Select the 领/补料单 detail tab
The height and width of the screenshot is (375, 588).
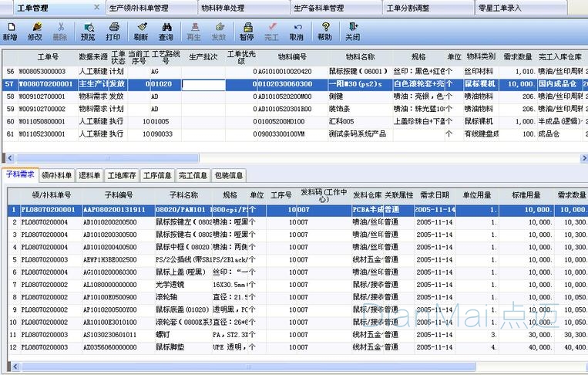[56, 175]
